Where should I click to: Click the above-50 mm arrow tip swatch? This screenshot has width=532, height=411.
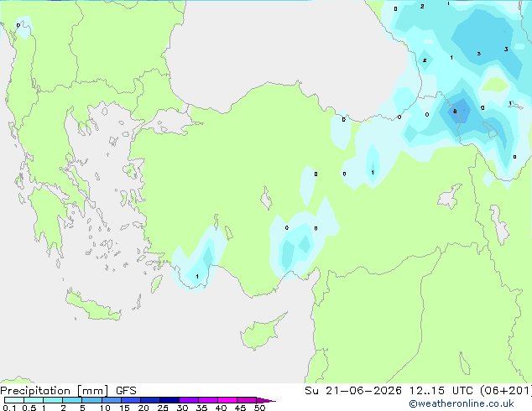(266, 400)
